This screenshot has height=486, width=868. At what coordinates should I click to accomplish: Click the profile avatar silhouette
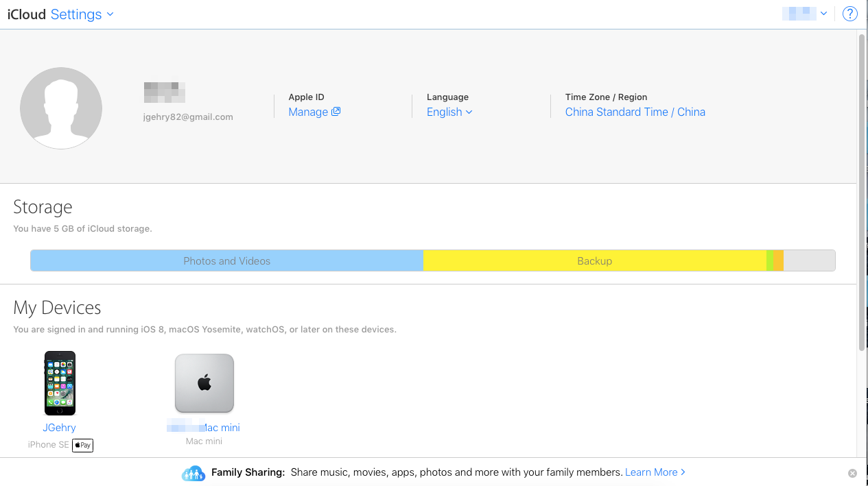tap(61, 108)
